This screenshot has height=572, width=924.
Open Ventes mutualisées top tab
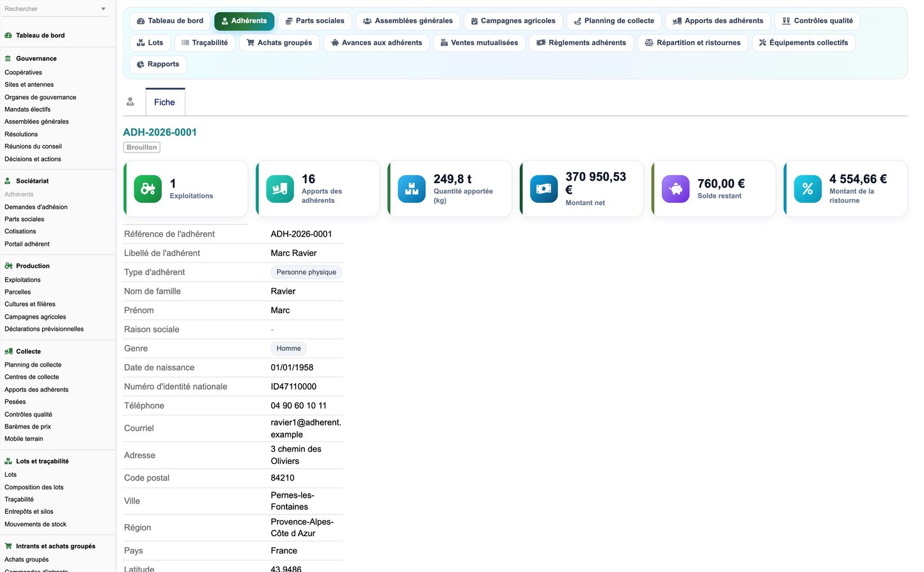[480, 43]
